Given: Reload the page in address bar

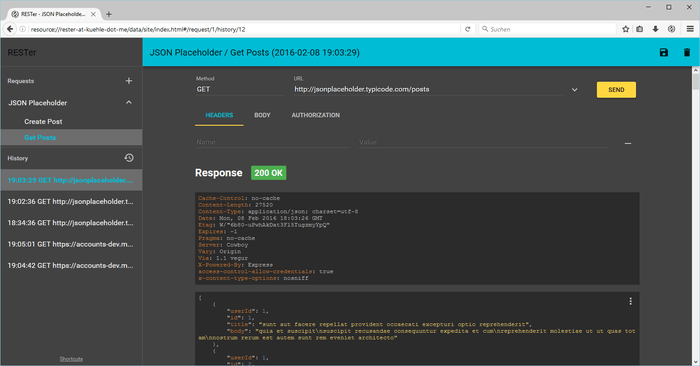Looking at the screenshot, I should coord(467,29).
